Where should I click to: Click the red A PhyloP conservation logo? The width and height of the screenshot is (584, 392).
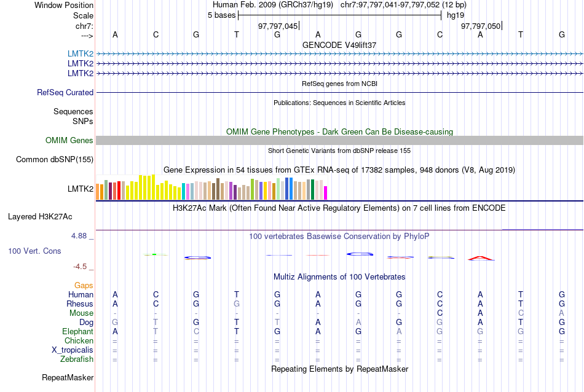(x=481, y=258)
